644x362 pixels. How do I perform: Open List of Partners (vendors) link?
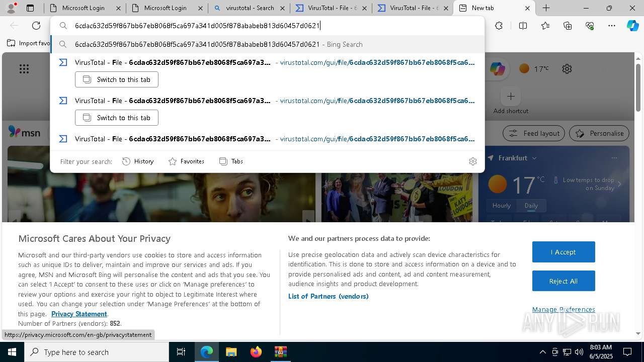click(x=329, y=296)
